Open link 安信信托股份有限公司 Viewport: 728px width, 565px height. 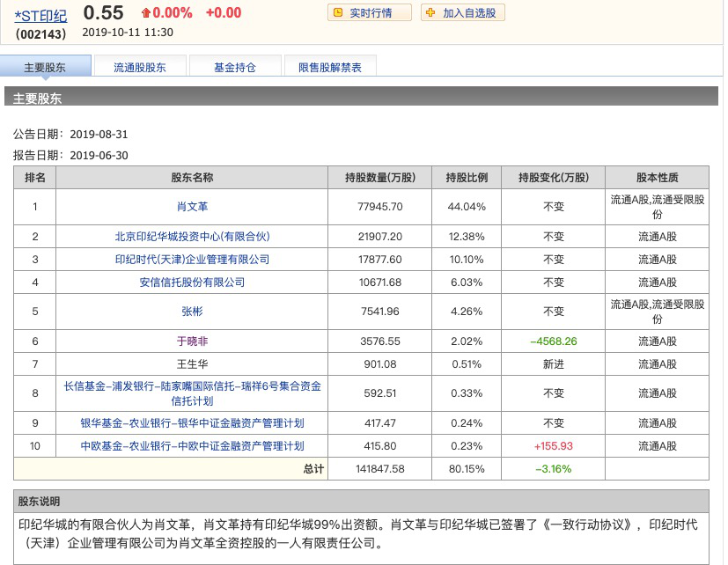pyautogui.click(x=192, y=282)
